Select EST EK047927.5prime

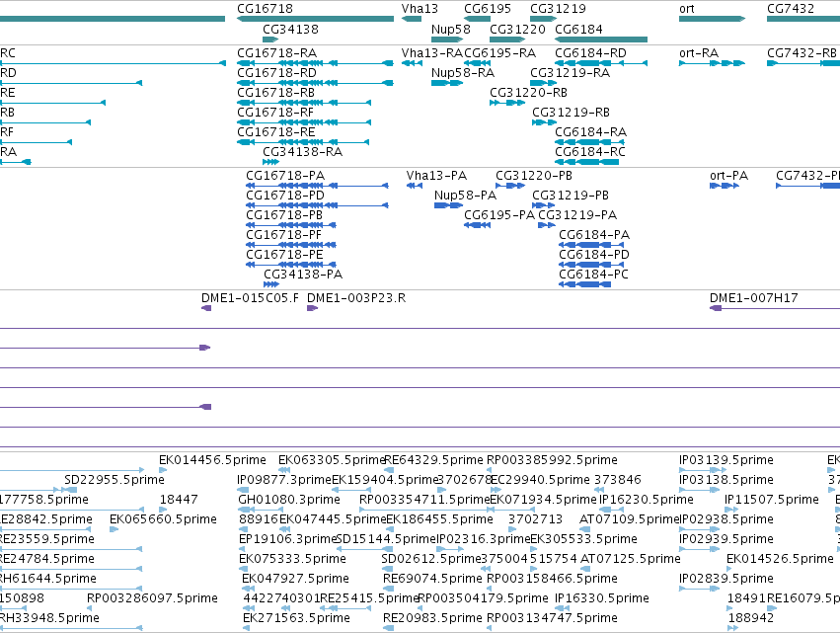click(x=295, y=579)
